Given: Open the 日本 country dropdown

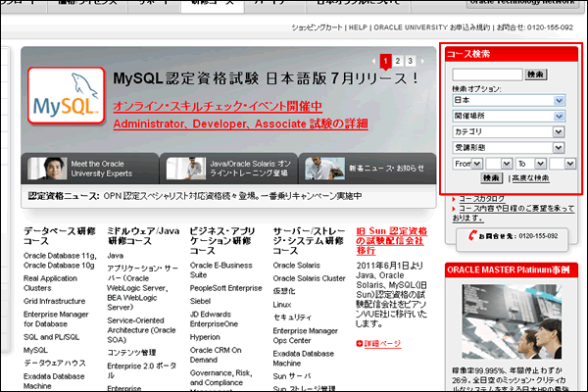Looking at the screenshot, I should pos(509,100).
